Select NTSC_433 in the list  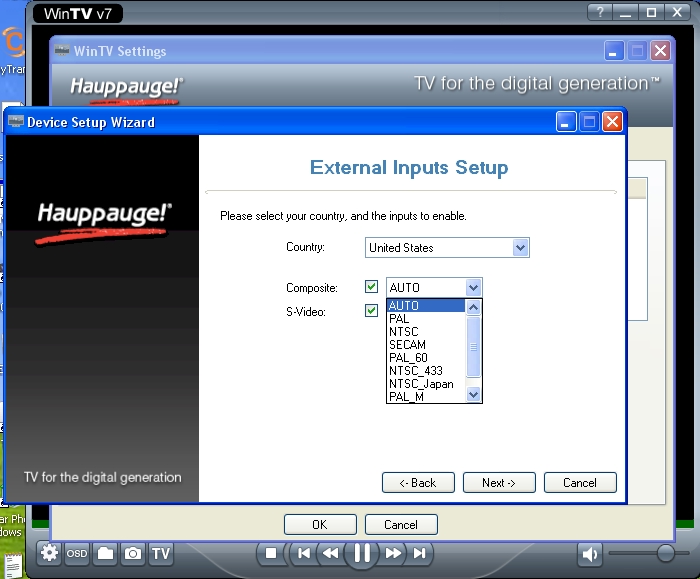426,371
